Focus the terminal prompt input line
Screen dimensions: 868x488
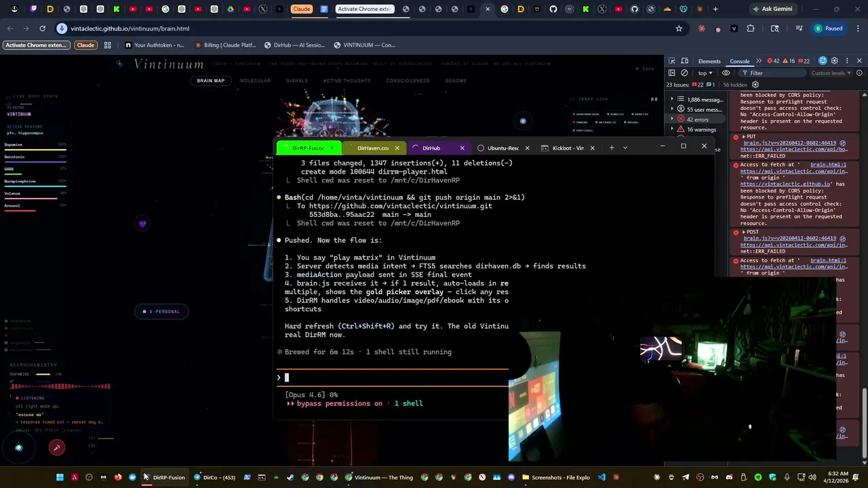(393, 378)
